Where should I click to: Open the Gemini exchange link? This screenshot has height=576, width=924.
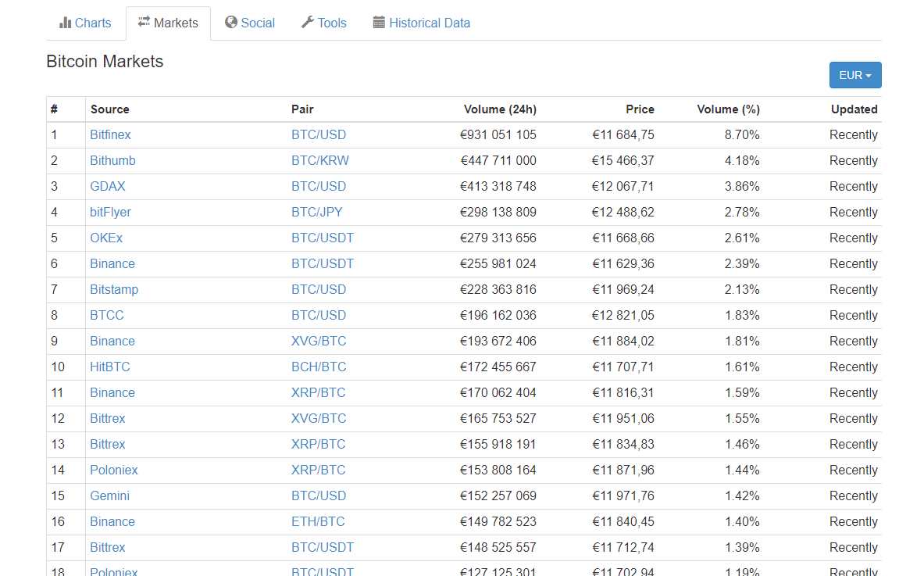tap(109, 496)
